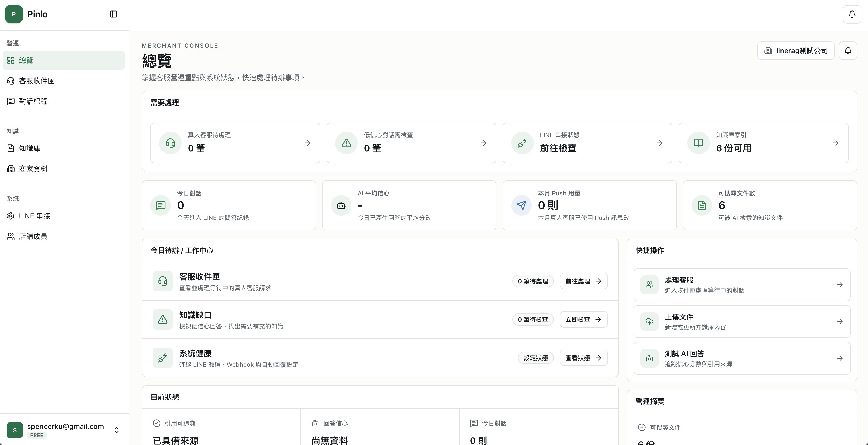
Task: Click the green S user avatar
Action: point(15,430)
